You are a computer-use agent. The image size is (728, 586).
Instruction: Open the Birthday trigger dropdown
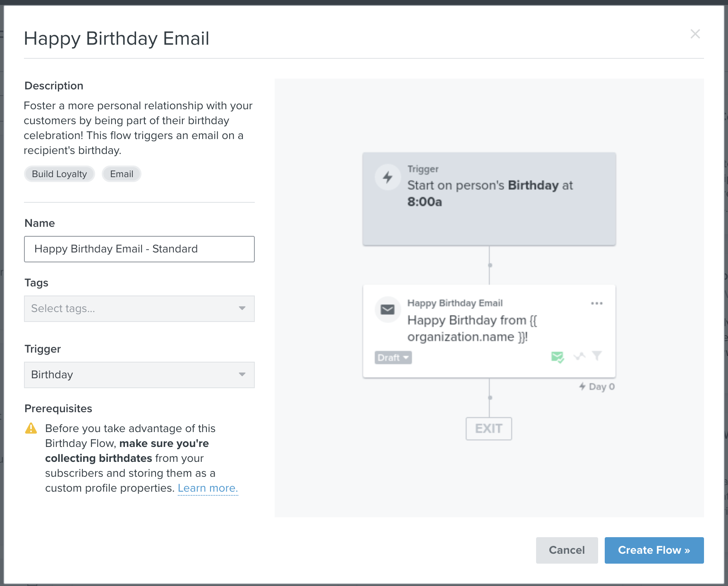[139, 375]
